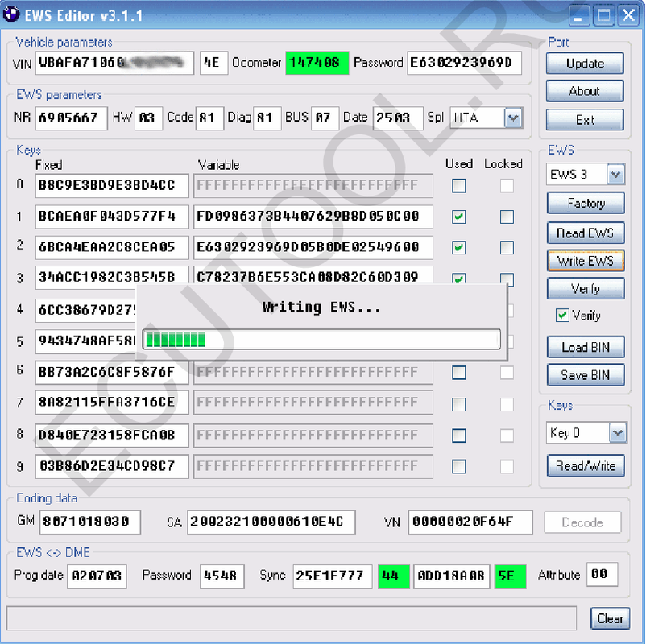This screenshot has height=644, width=646.
Task: Click key 7 Fixed field 8A82115FFA3716CE
Action: point(112,402)
